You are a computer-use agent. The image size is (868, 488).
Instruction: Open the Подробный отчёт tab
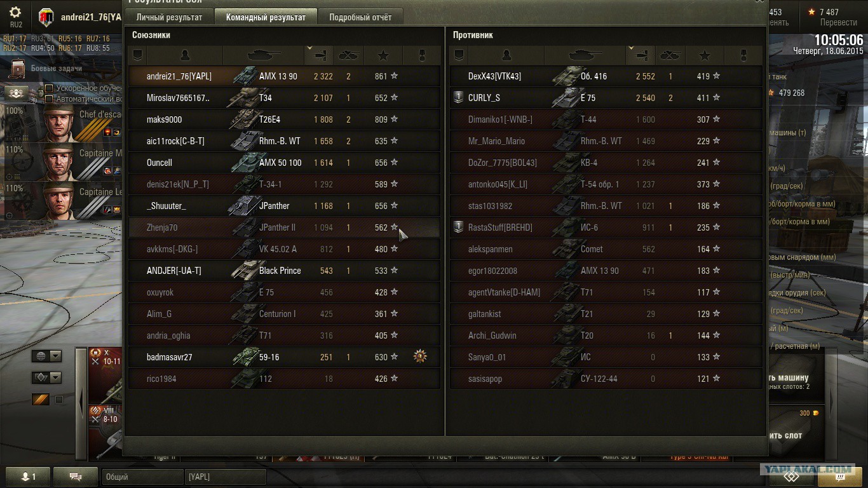pos(360,17)
